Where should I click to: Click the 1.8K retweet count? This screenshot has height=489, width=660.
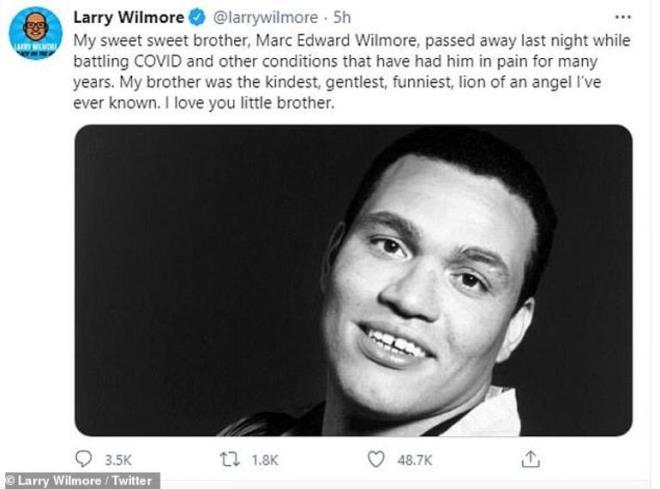pos(264,460)
